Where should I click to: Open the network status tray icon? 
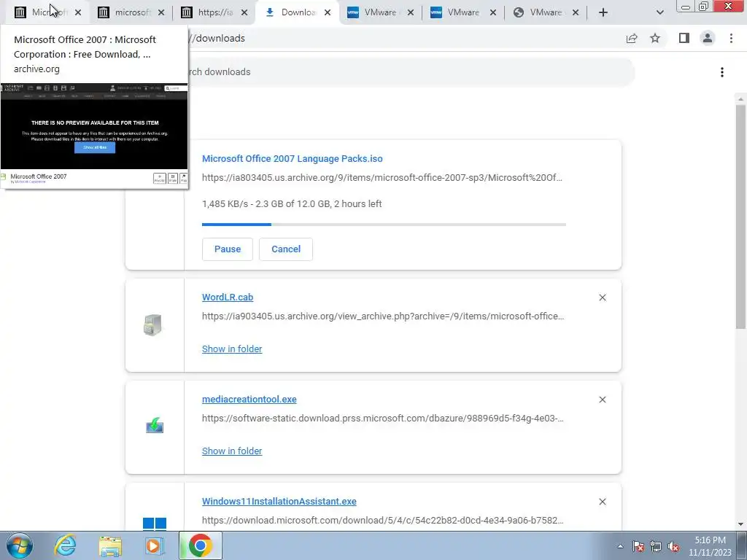click(x=656, y=546)
